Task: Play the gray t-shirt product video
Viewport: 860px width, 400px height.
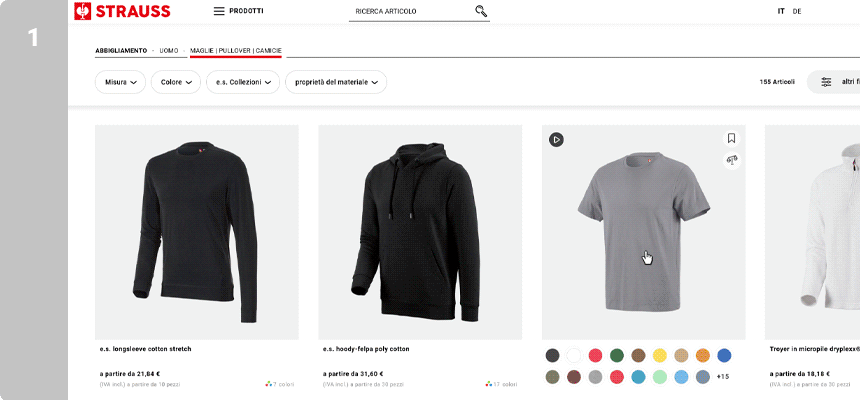Action: [x=556, y=140]
